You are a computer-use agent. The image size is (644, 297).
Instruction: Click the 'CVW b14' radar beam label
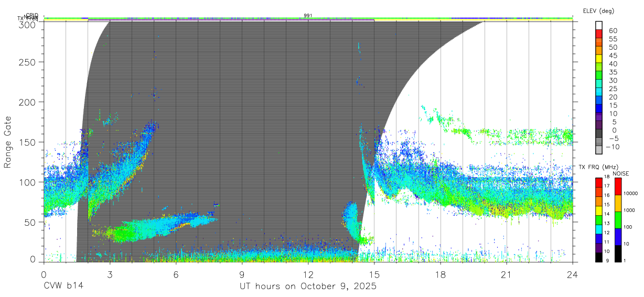click(x=63, y=286)
